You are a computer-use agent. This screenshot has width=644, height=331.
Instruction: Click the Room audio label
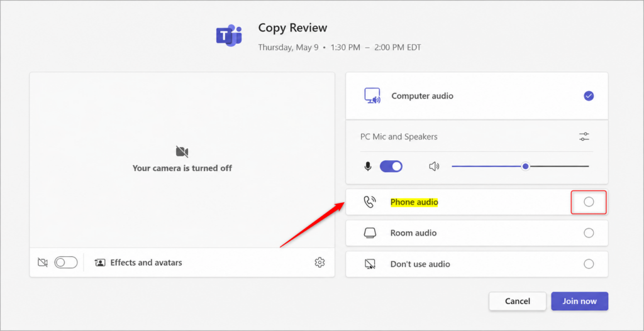(413, 233)
